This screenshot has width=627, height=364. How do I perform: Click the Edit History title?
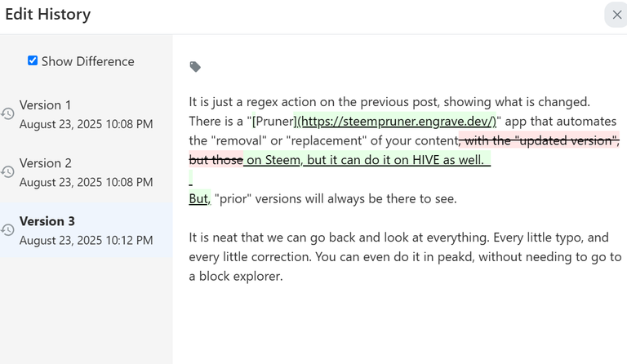pos(47,15)
